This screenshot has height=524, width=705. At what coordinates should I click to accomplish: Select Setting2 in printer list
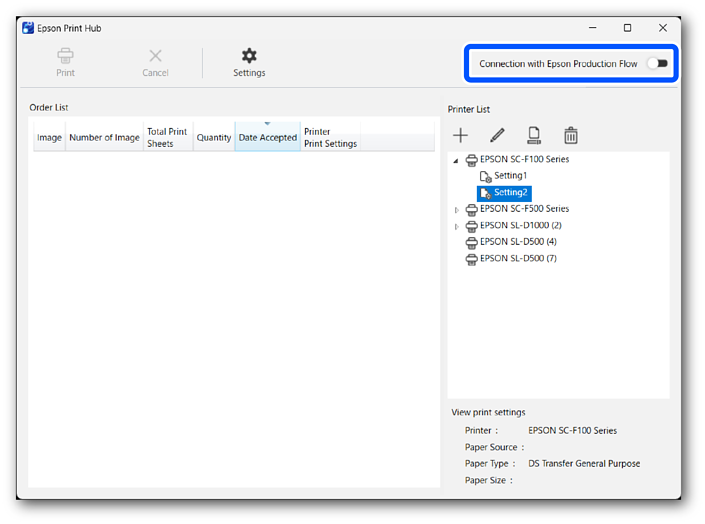coord(510,192)
